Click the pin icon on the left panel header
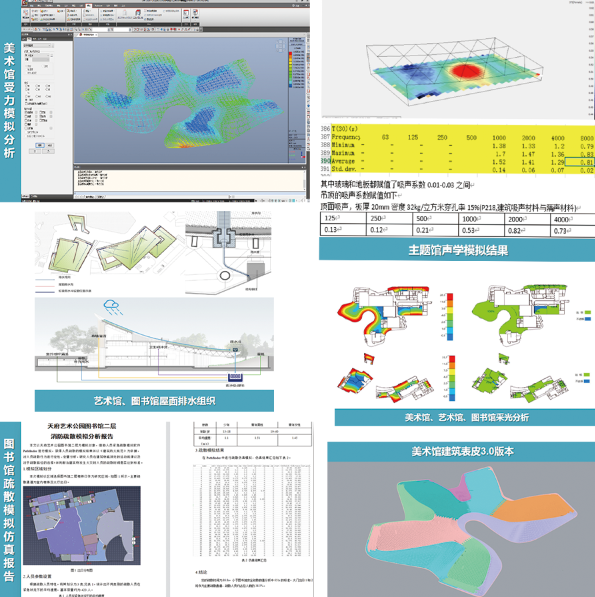 [x=69, y=34]
